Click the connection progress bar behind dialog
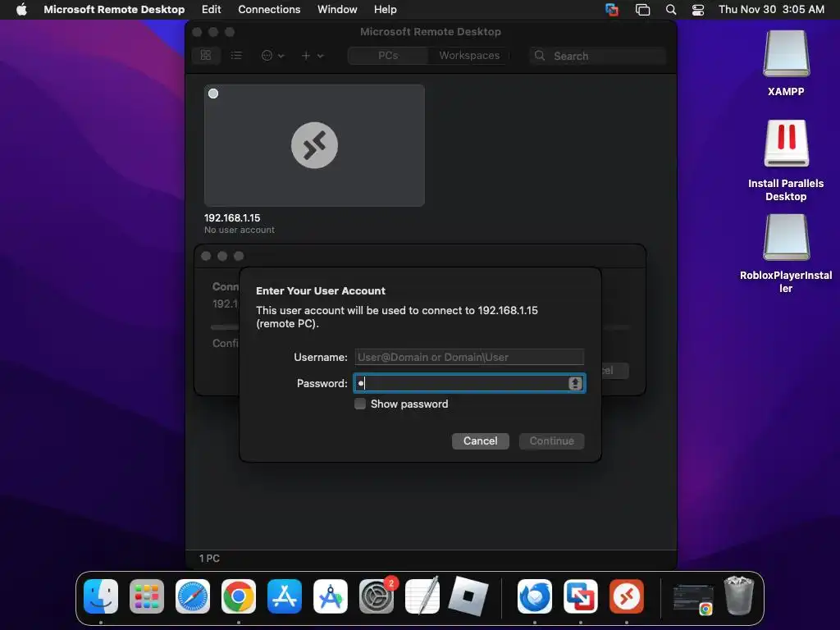The image size is (840, 630). [x=615, y=326]
